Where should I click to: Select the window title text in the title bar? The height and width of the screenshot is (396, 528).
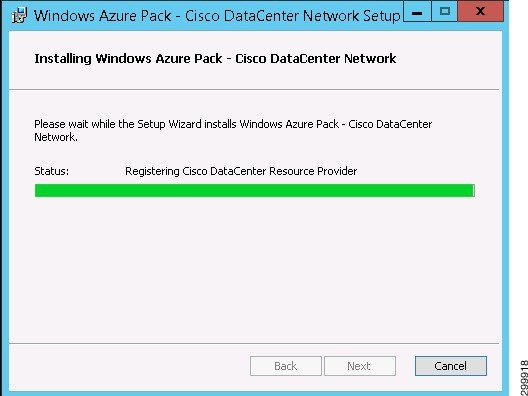217,16
